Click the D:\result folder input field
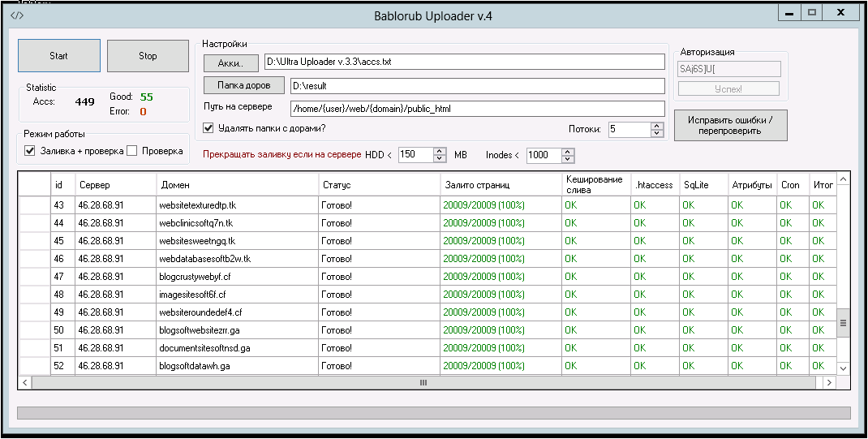This screenshot has width=868, height=439. [477, 86]
